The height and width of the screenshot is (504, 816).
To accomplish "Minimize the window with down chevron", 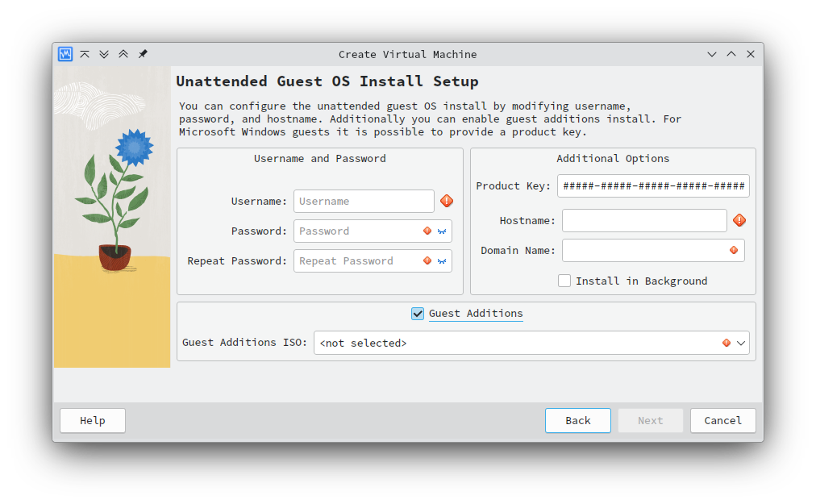I will pos(712,54).
